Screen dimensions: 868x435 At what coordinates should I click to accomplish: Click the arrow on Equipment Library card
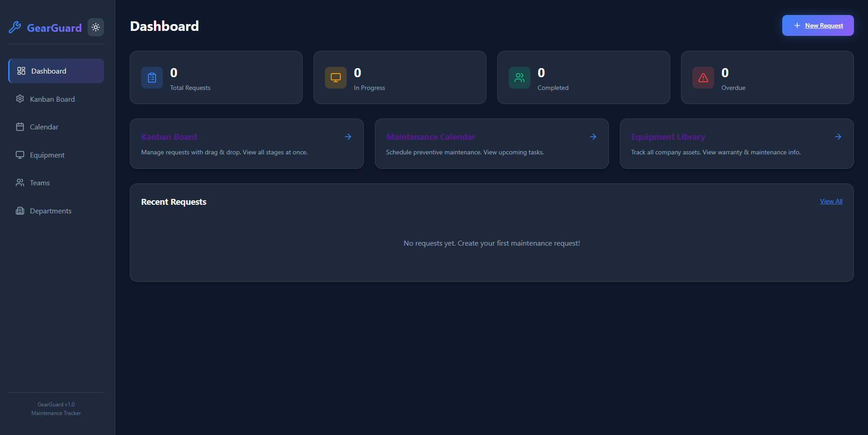click(838, 136)
